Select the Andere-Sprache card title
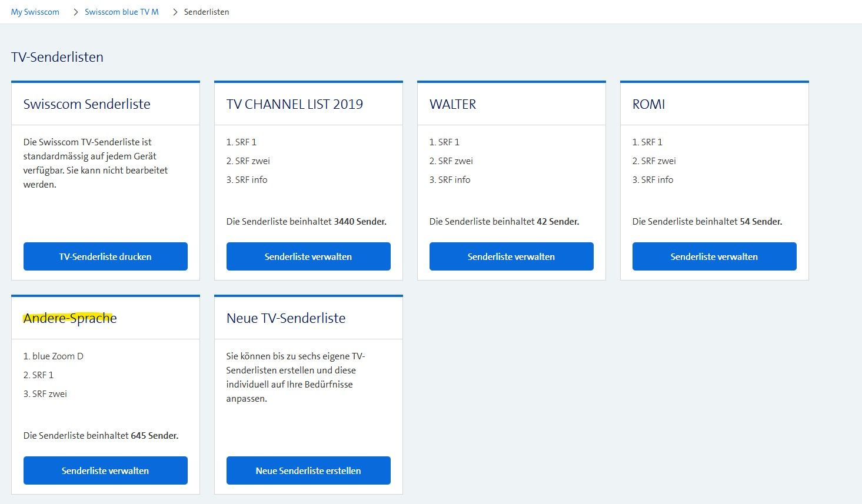Image resolution: width=862 pixels, height=504 pixels. coord(70,318)
